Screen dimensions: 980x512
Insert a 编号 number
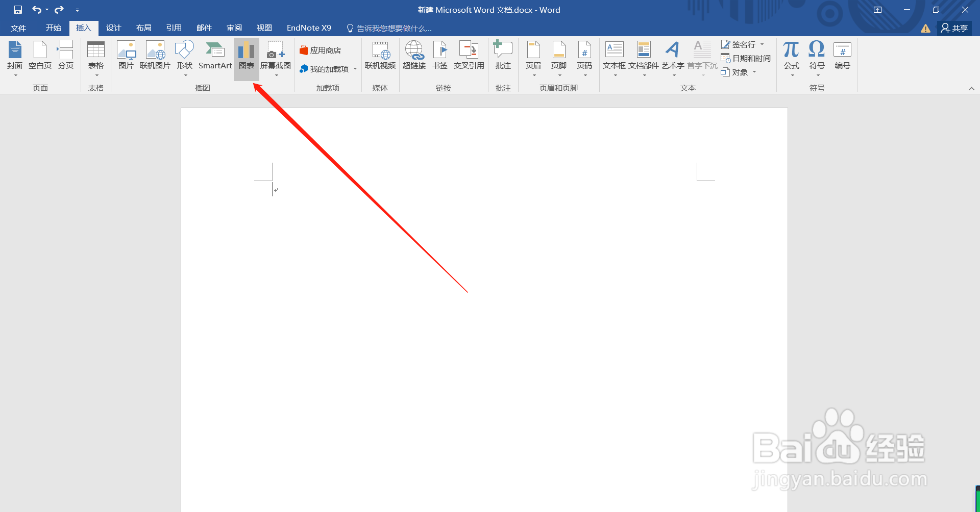[842, 55]
